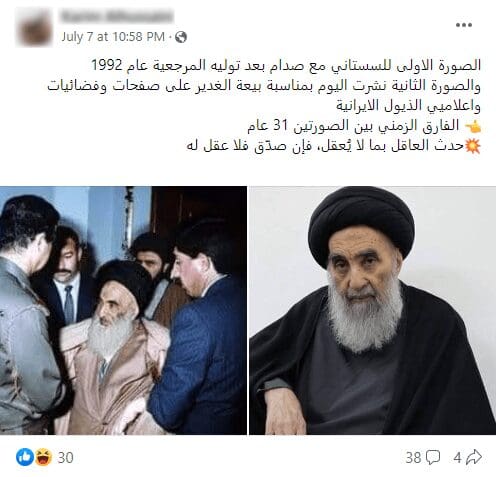
Task: Open the July 7 at 10:58 PM timestamp
Action: pyautogui.click(x=113, y=37)
